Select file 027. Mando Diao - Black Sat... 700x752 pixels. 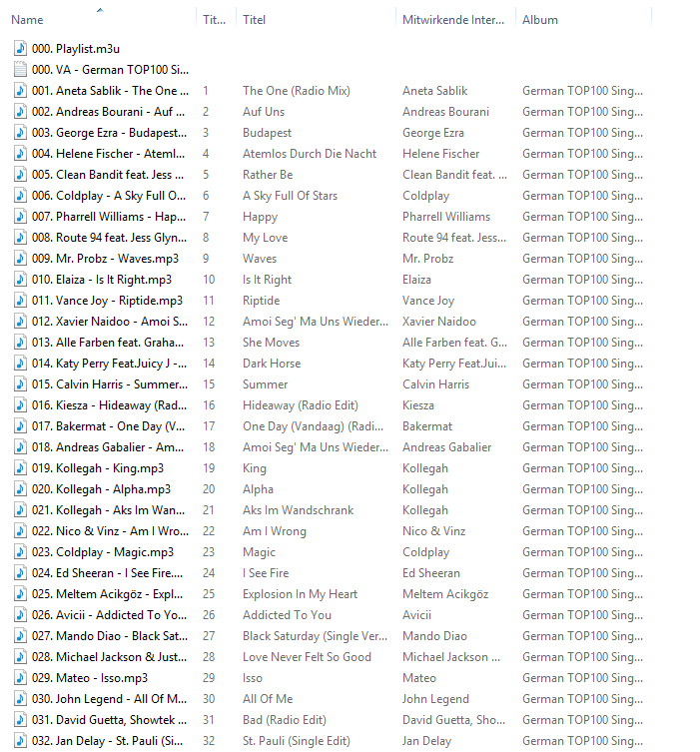click(x=110, y=636)
